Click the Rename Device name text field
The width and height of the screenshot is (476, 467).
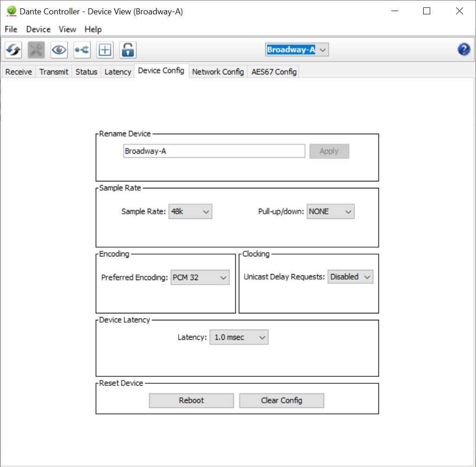click(214, 151)
